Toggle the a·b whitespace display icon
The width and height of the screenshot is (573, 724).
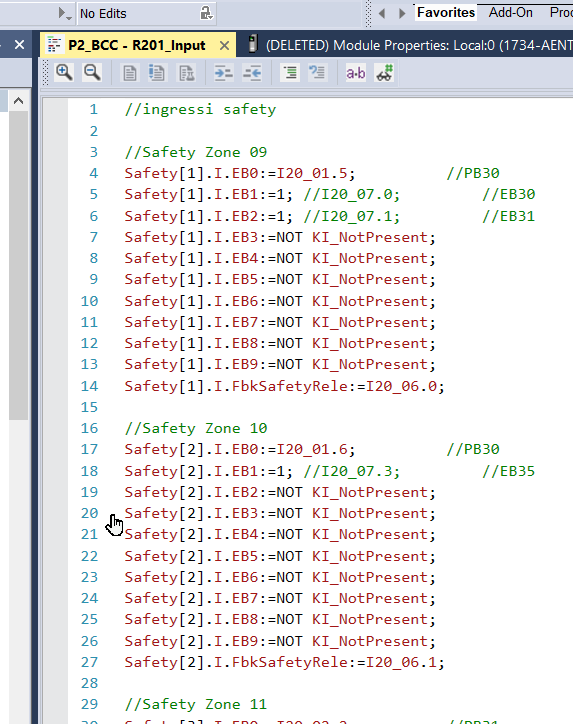[x=356, y=73]
